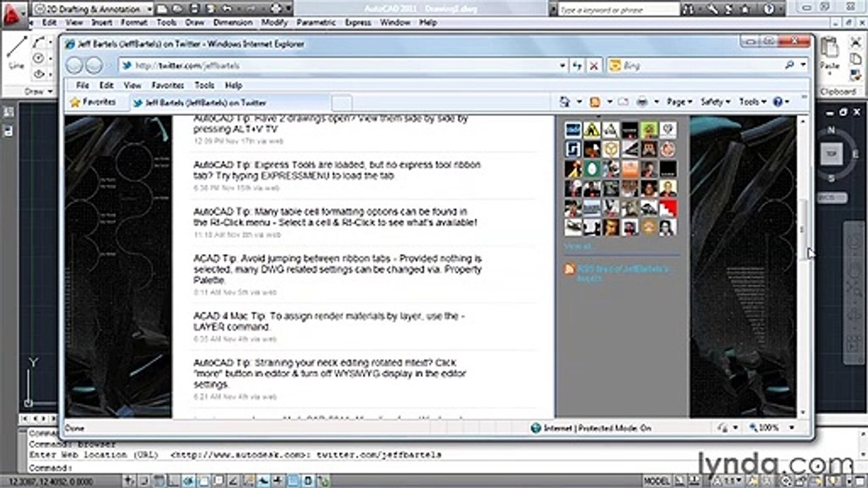This screenshot has height=488, width=868.
Task: Expand the Draw panel title dropdown
Action: click(x=38, y=91)
